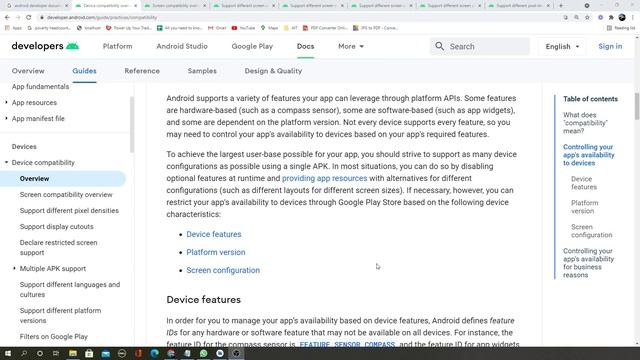The height and width of the screenshot is (360, 640).
Task: Expand the App manifest file section
Action: tap(6, 118)
